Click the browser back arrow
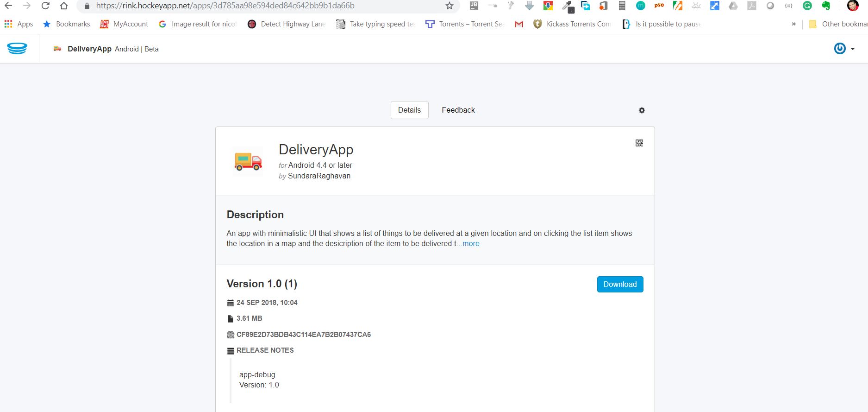The width and height of the screenshot is (868, 412). 8,6
